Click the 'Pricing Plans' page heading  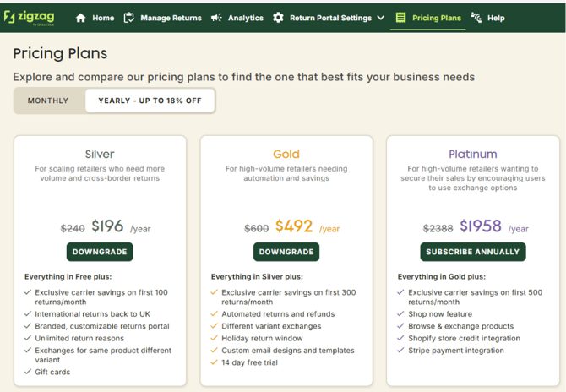[60, 53]
